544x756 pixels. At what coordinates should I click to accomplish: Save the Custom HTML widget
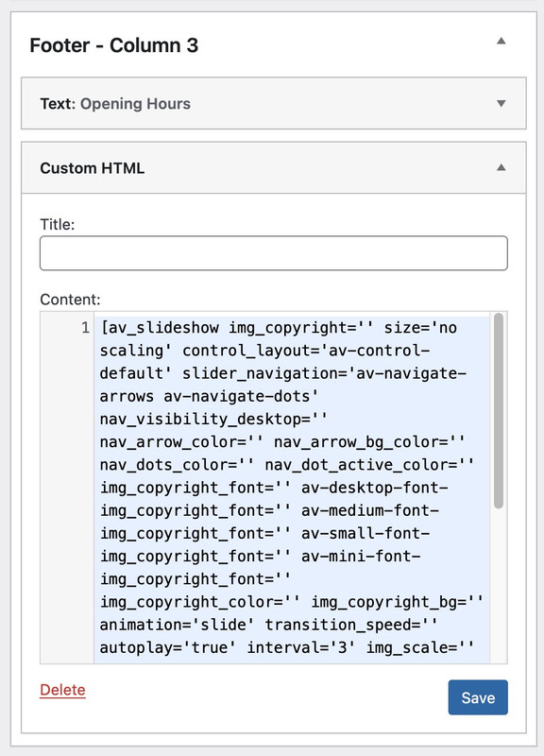point(478,697)
